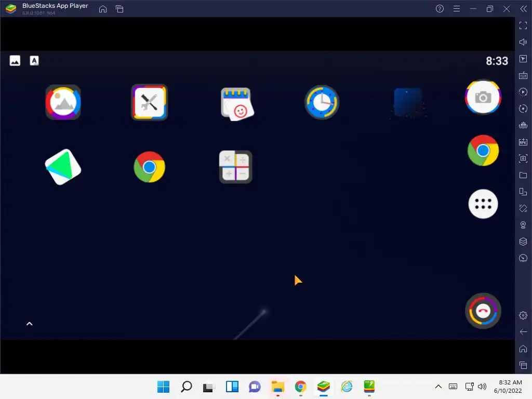Screen dimensions: 532x399
Task: Click the sync operations circular icon
Action: (x=523, y=109)
